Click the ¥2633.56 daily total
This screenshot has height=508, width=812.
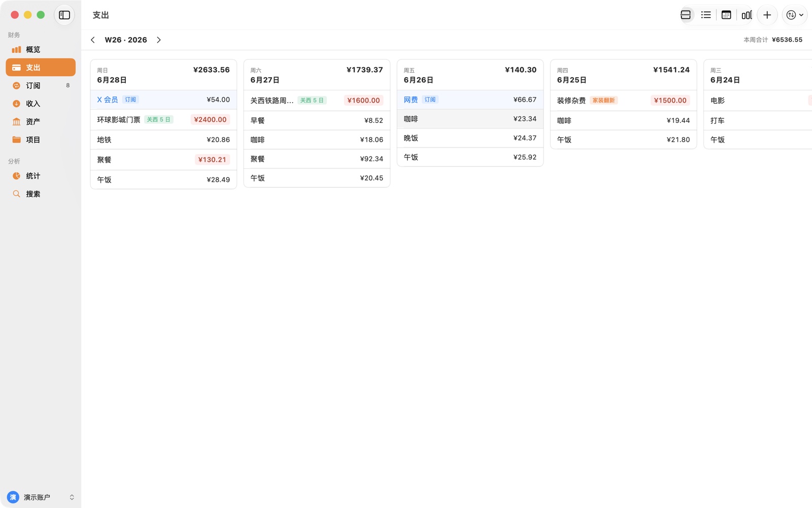click(x=211, y=70)
